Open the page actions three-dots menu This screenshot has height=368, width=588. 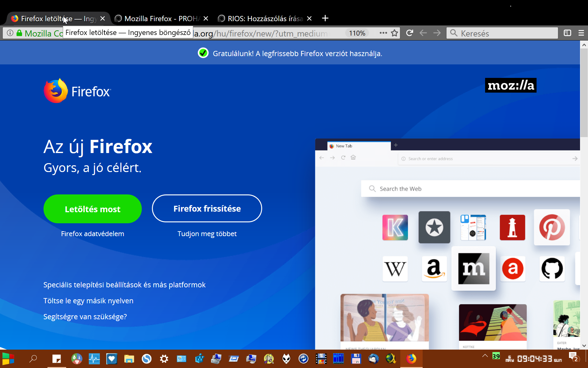click(383, 33)
